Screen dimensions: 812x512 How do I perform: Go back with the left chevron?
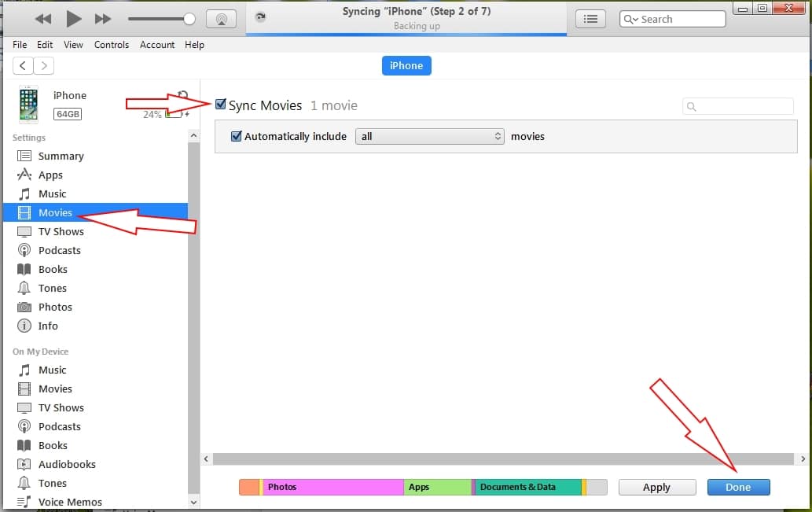[23, 66]
